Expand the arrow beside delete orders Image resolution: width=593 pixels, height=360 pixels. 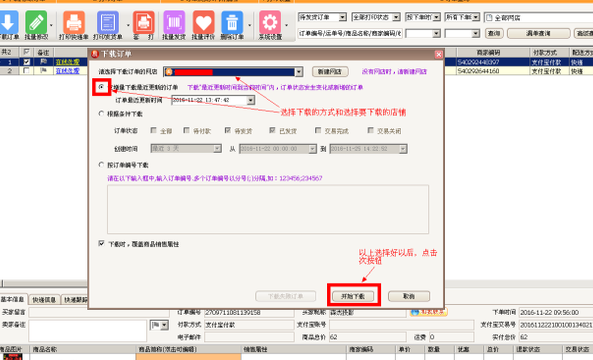[x=249, y=25]
